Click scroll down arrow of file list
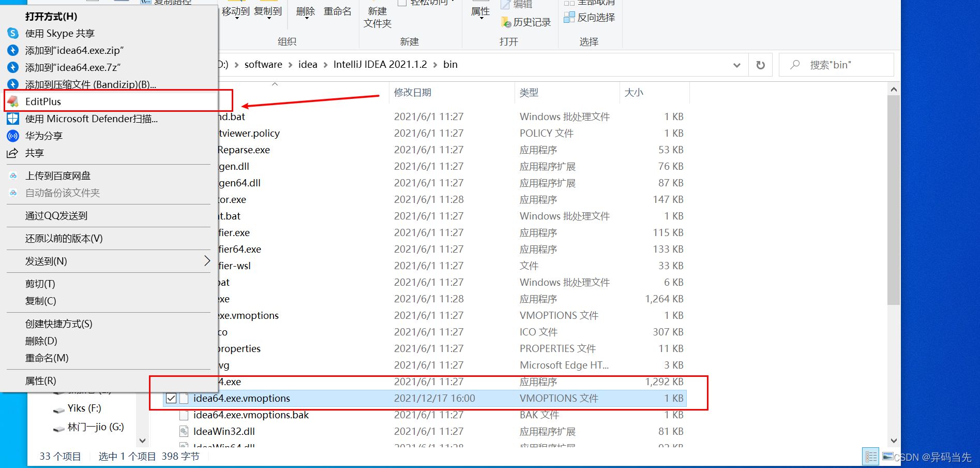The image size is (980, 468). tap(894, 441)
